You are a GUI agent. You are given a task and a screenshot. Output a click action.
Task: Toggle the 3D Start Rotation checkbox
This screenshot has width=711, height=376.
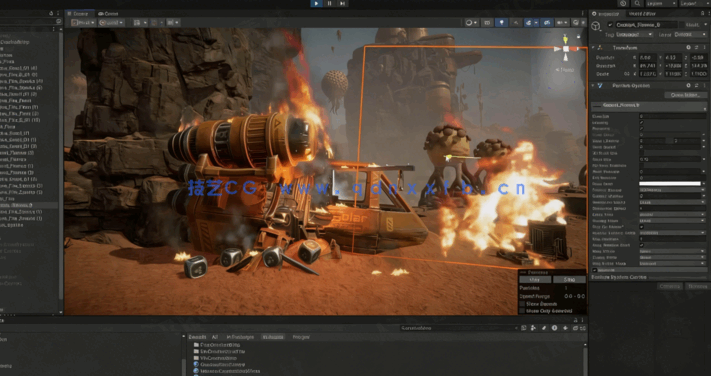[641, 166]
